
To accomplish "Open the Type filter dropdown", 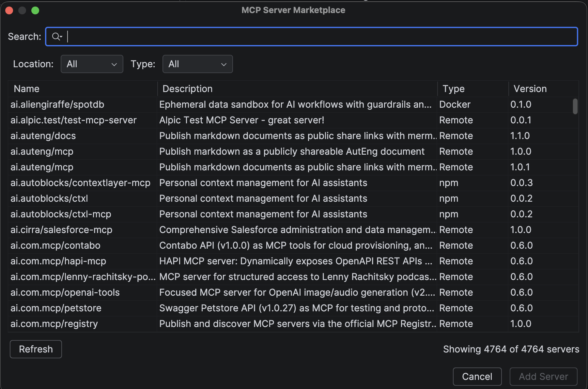I will (x=197, y=64).
